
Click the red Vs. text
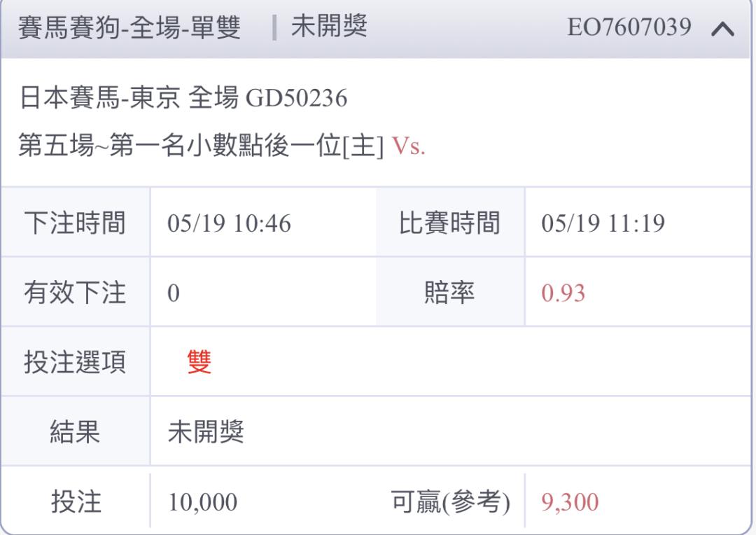pyautogui.click(x=408, y=146)
